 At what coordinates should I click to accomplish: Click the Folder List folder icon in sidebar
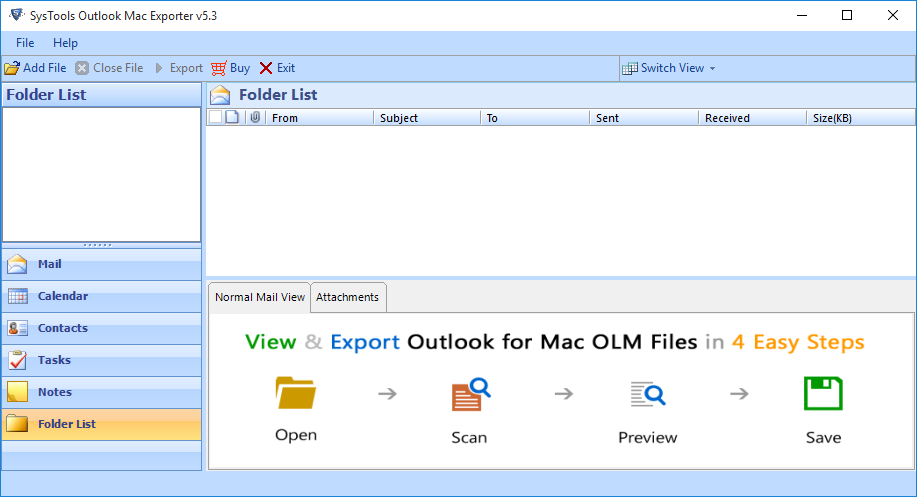[18, 423]
